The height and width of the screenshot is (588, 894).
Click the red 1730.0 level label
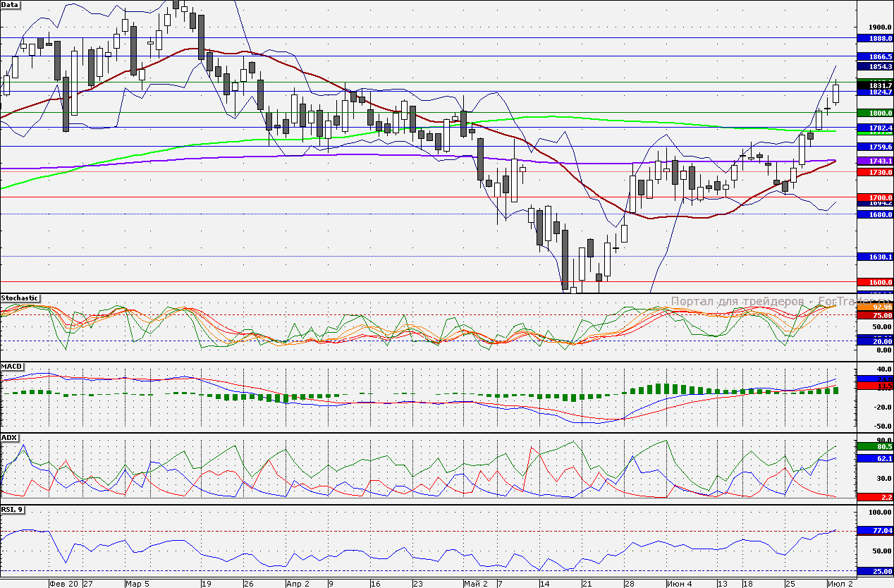(x=875, y=172)
